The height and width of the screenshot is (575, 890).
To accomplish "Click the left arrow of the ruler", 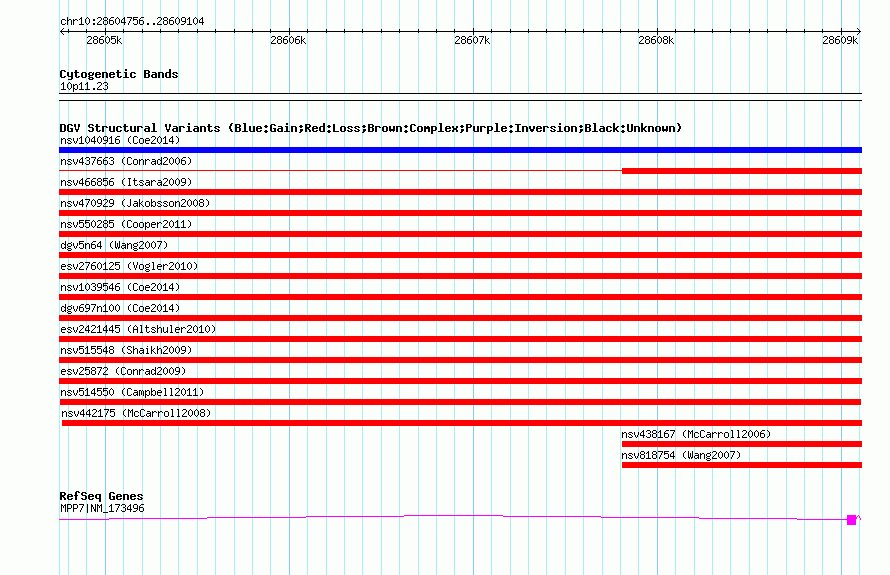I will coord(62,32).
